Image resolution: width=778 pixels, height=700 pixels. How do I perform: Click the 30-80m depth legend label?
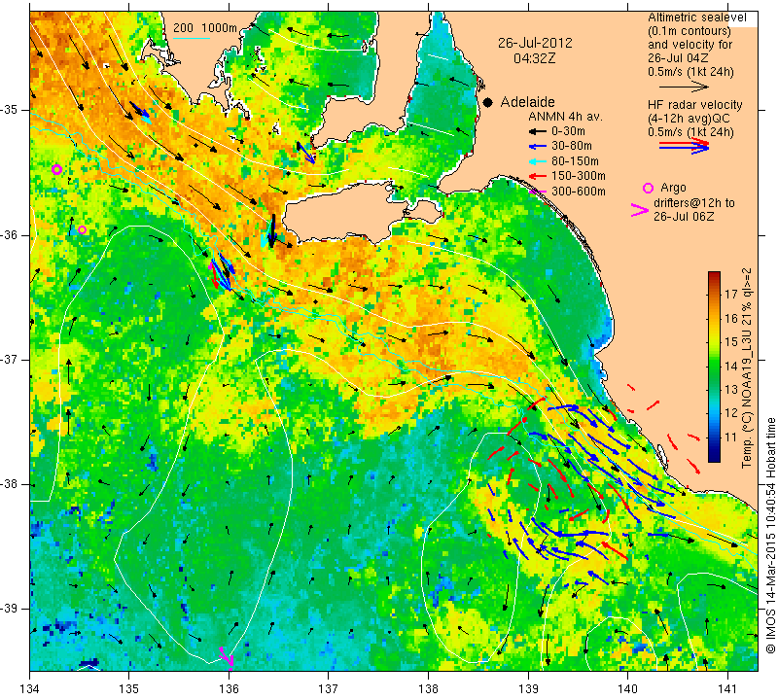point(572,146)
